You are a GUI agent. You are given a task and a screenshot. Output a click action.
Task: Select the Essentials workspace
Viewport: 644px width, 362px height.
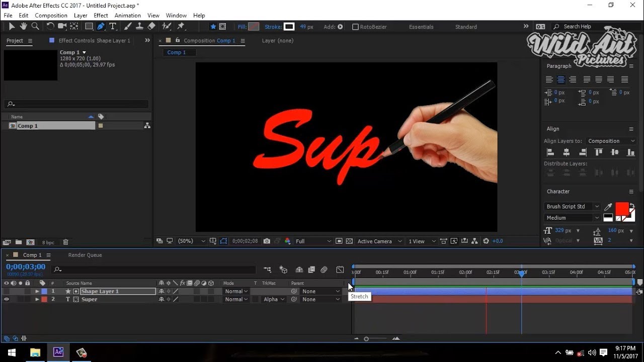click(421, 27)
